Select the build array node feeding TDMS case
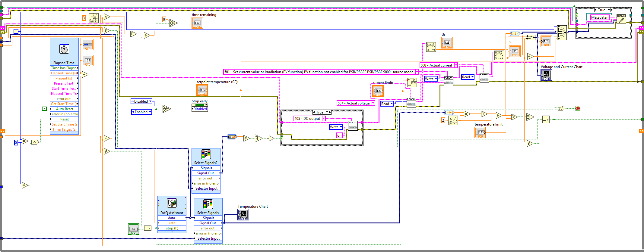The height and width of the screenshot is (252, 644). pos(562,33)
